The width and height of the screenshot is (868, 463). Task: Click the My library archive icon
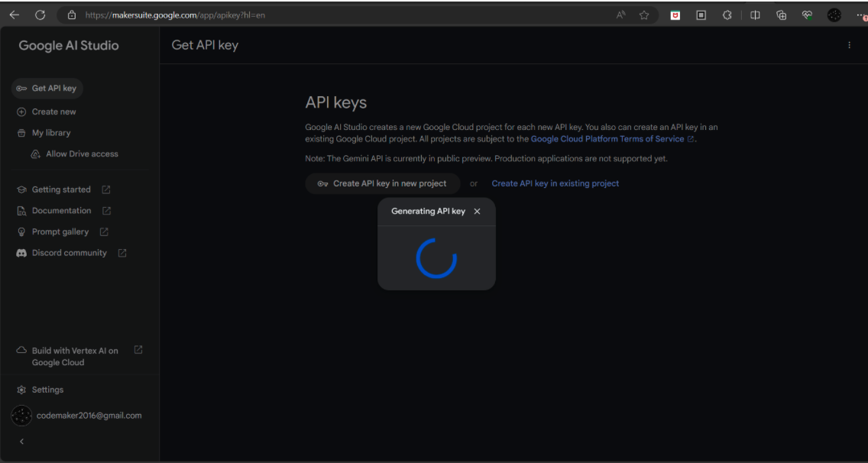[21, 133]
